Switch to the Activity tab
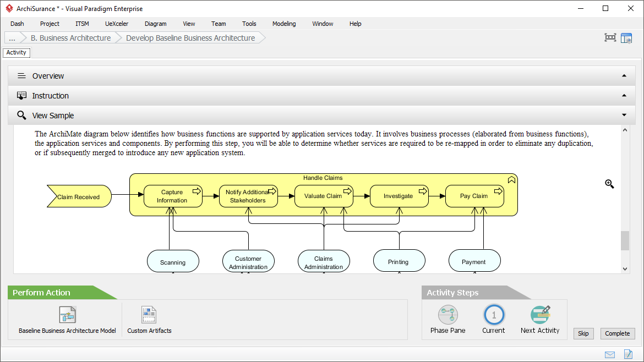Screen dimensions: 644x362 coord(16,52)
